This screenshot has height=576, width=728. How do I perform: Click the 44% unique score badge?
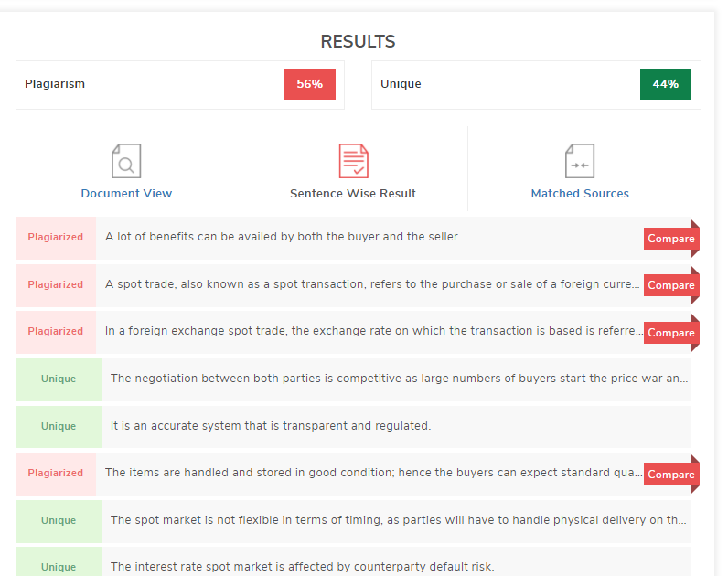665,84
